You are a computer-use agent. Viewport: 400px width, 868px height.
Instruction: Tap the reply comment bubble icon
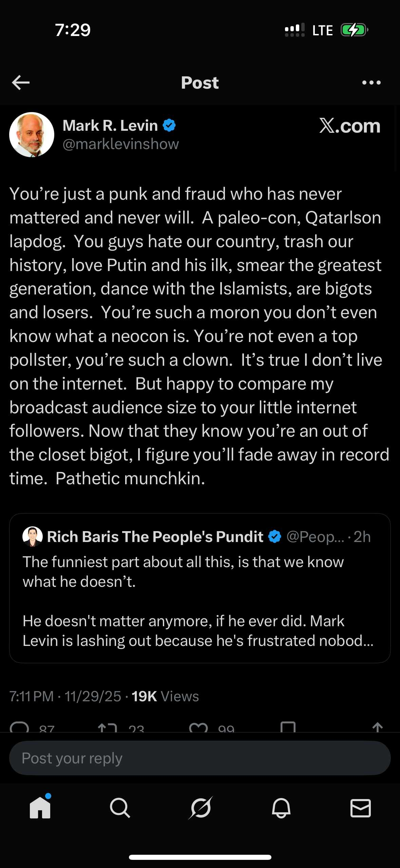(x=20, y=727)
